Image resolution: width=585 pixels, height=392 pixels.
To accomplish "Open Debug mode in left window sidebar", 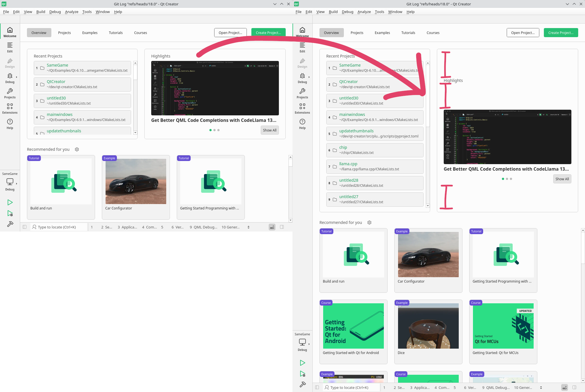I will [x=10, y=78].
